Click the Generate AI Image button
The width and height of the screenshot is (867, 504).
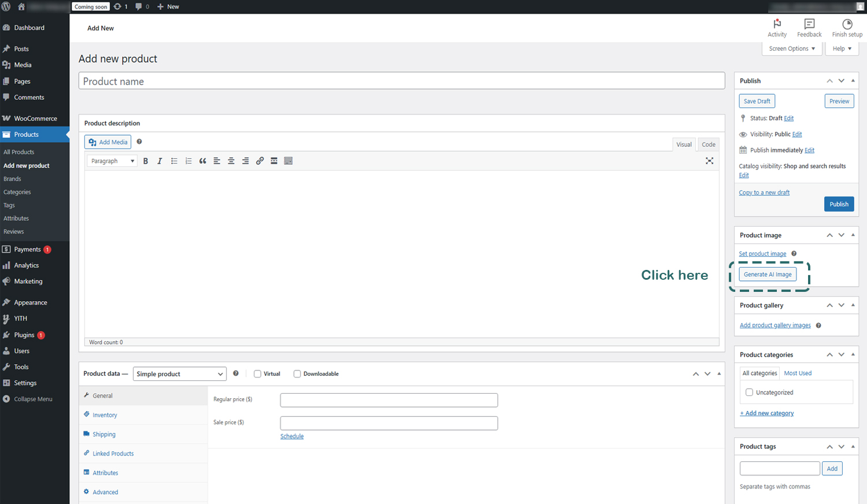(x=768, y=274)
